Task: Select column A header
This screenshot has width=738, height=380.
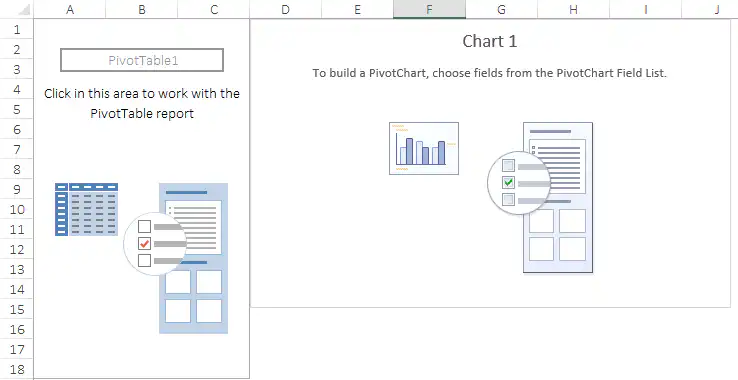Action: point(70,9)
